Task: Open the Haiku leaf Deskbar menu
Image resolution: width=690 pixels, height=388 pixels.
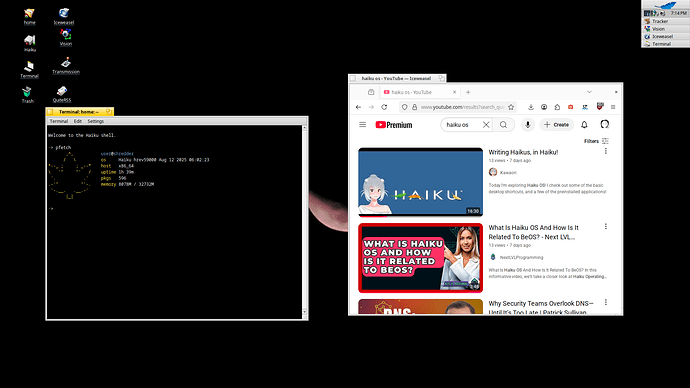Action: pos(665,5)
